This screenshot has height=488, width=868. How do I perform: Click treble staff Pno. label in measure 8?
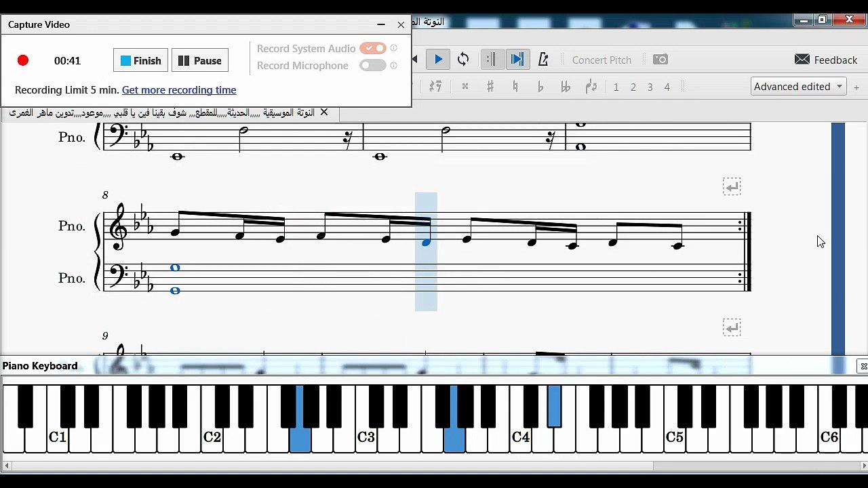(x=72, y=226)
